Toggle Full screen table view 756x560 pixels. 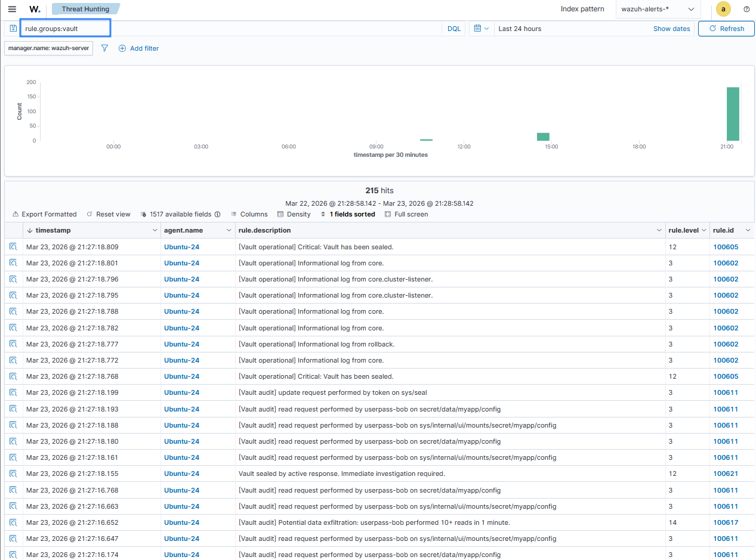coord(406,214)
